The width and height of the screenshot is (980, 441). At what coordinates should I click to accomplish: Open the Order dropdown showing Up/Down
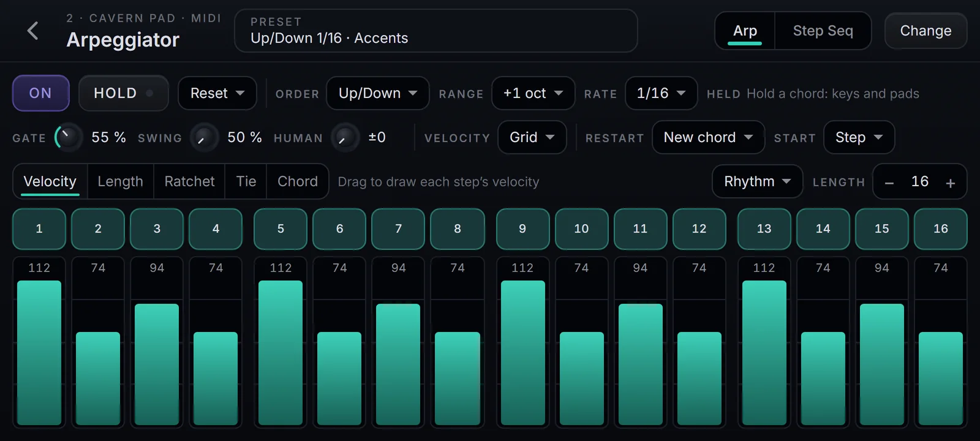pyautogui.click(x=378, y=93)
